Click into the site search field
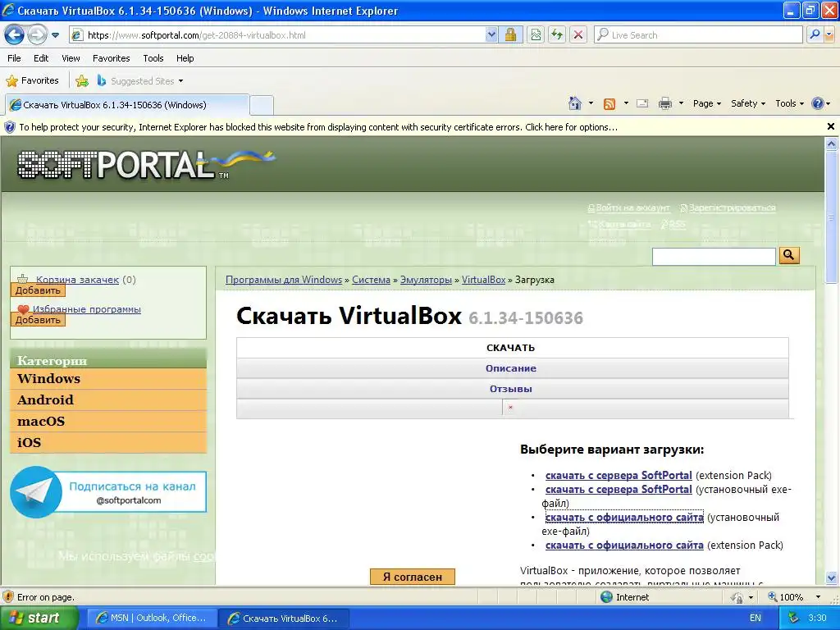This screenshot has height=630, width=840. (714, 257)
